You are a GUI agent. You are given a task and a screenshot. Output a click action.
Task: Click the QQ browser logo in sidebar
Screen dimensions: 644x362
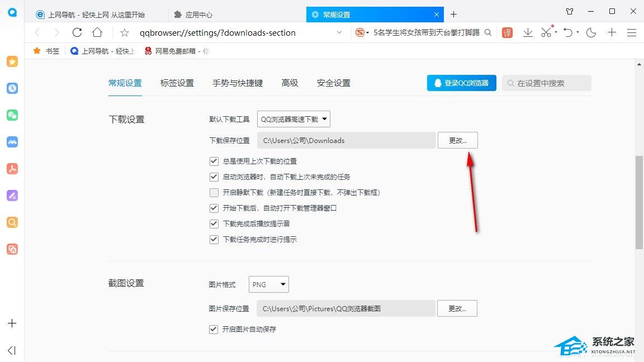pyautogui.click(x=12, y=12)
